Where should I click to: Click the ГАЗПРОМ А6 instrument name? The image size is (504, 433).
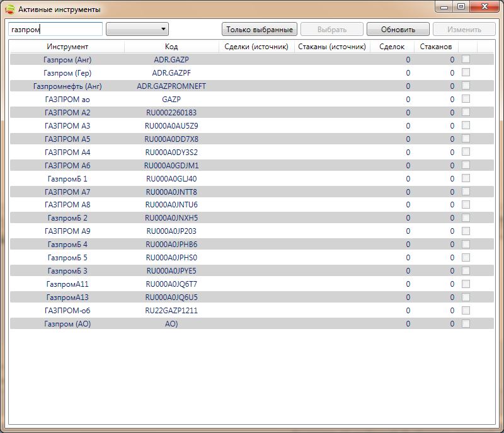[67, 166]
